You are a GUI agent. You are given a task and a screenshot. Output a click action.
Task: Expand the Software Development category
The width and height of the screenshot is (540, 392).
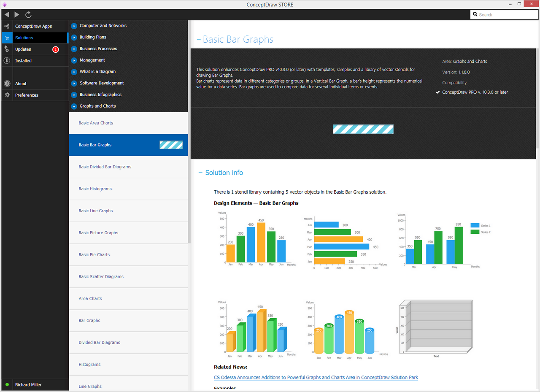[x=74, y=83]
